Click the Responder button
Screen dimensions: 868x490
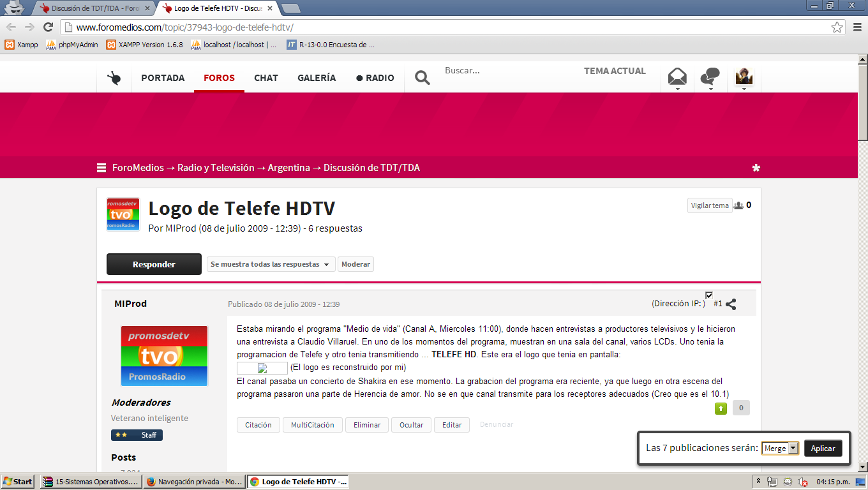point(154,264)
